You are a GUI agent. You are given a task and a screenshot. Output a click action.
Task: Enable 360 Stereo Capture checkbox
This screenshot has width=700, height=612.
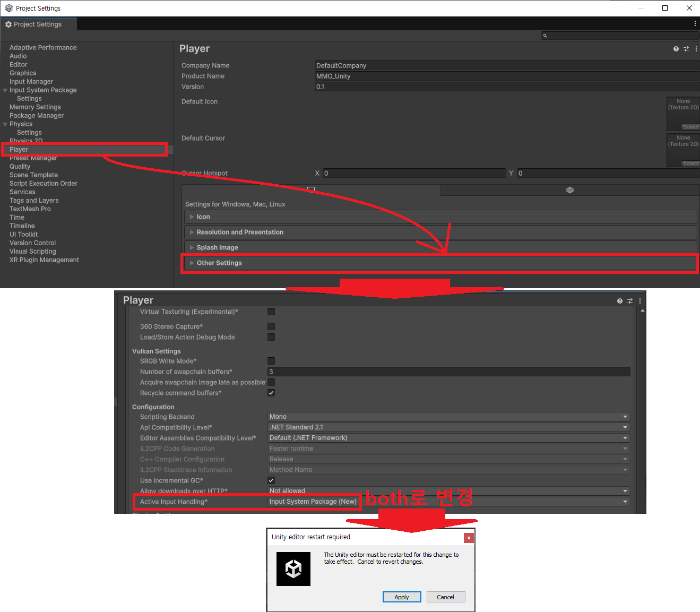pos(271,326)
